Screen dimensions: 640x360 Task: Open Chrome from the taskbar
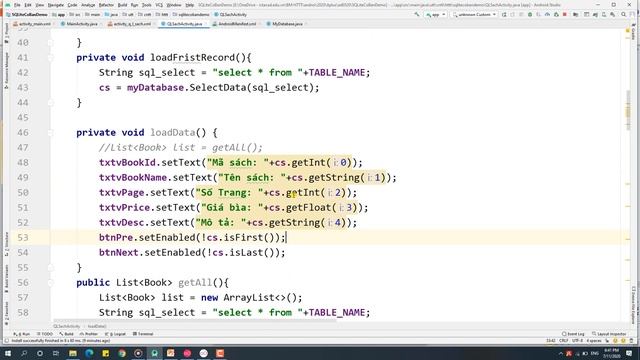pos(122,353)
